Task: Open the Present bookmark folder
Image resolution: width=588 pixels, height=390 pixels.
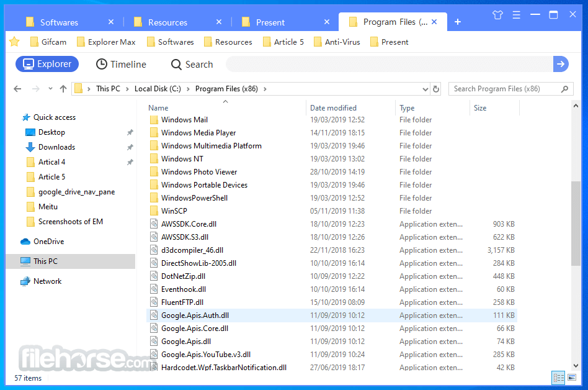Action: coord(389,42)
